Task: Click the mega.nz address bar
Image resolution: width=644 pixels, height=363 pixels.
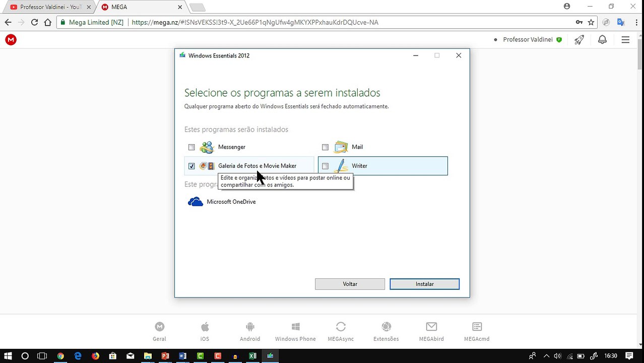Action: click(328, 22)
